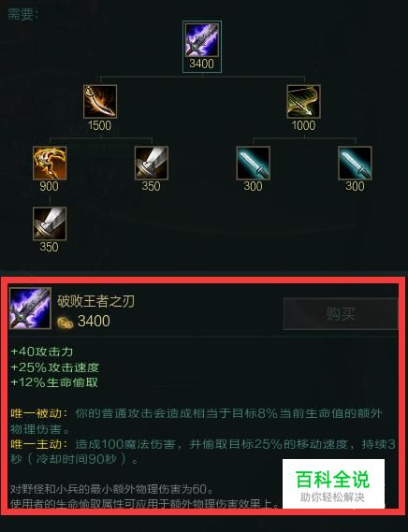
Task: Click the 百科全说 watermark logo
Action: click(x=333, y=483)
